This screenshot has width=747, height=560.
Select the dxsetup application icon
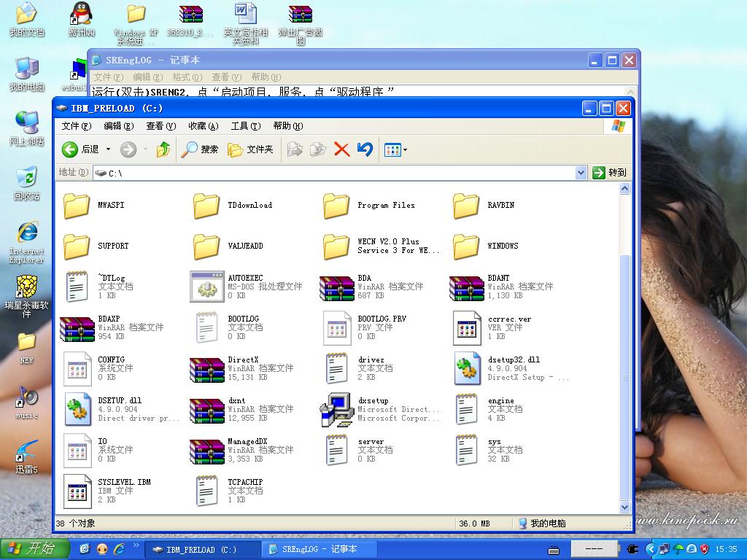click(x=336, y=410)
